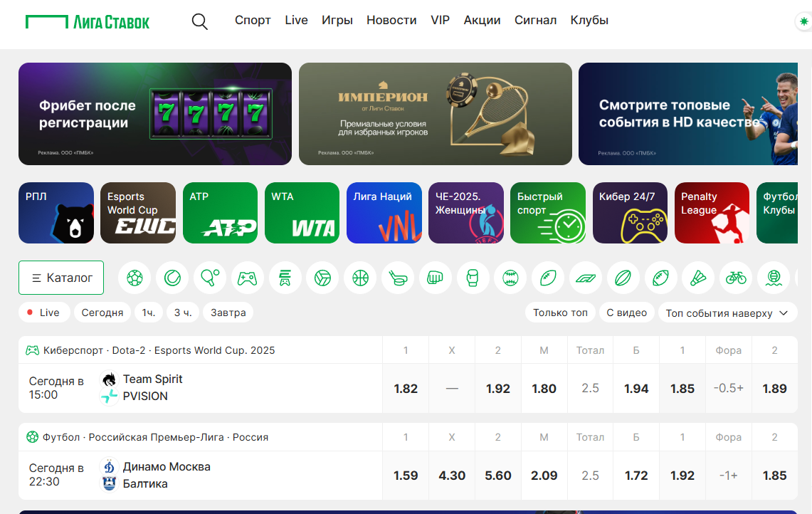The width and height of the screenshot is (812, 514).
Task: Select the tennis ball sport icon
Action: point(172,278)
